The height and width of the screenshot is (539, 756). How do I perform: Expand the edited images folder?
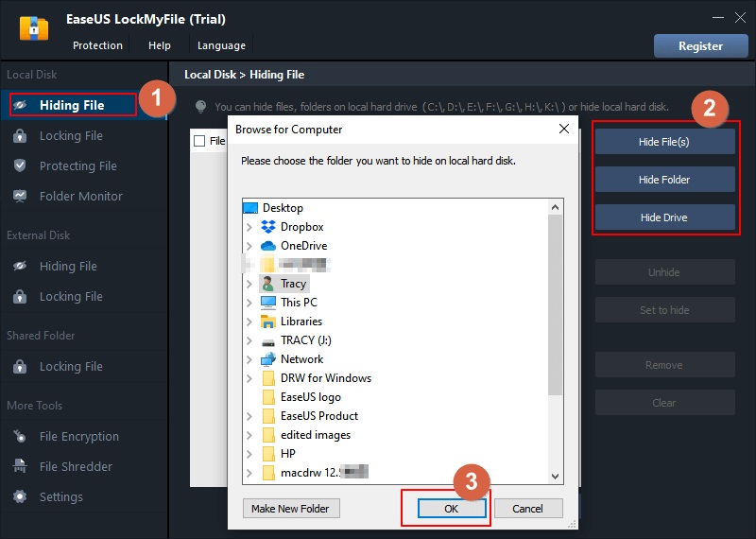[249, 435]
